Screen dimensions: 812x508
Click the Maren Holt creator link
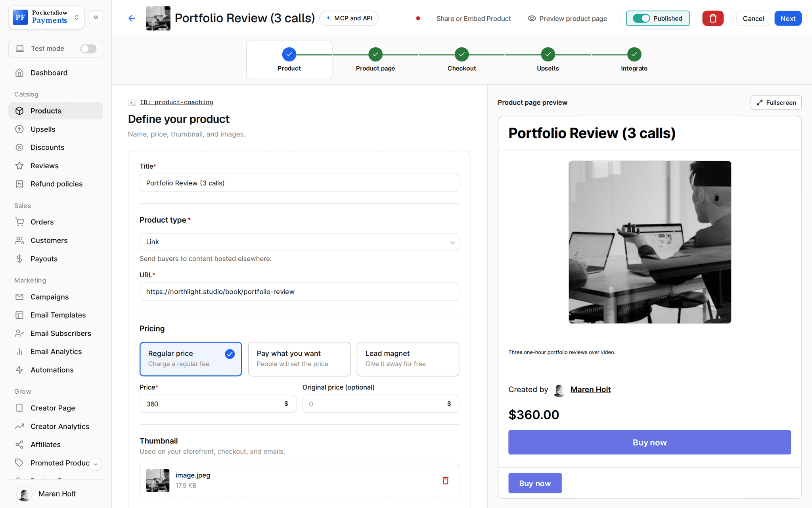[590, 389]
